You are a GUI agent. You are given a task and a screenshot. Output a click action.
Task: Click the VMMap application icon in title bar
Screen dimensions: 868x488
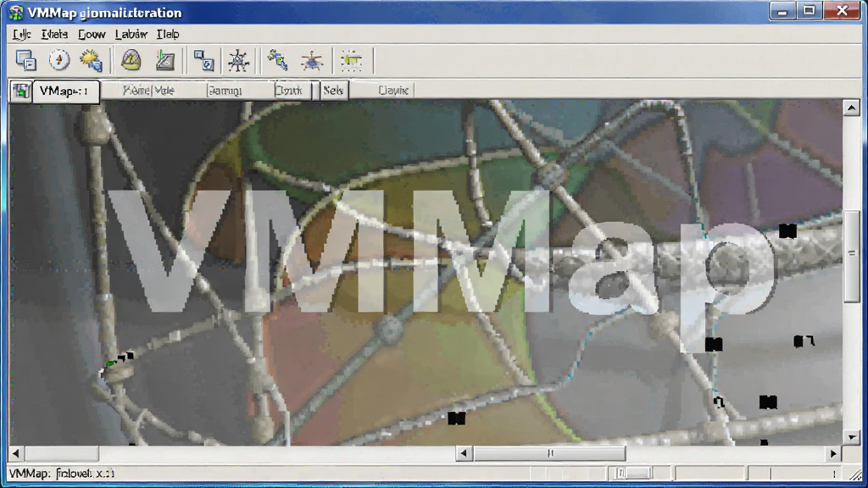(x=15, y=13)
